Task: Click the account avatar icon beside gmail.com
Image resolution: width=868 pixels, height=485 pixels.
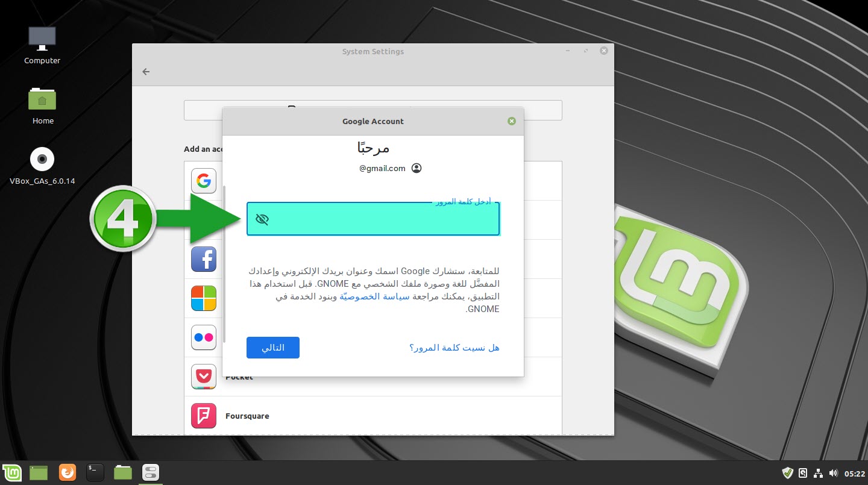Action: pyautogui.click(x=417, y=168)
